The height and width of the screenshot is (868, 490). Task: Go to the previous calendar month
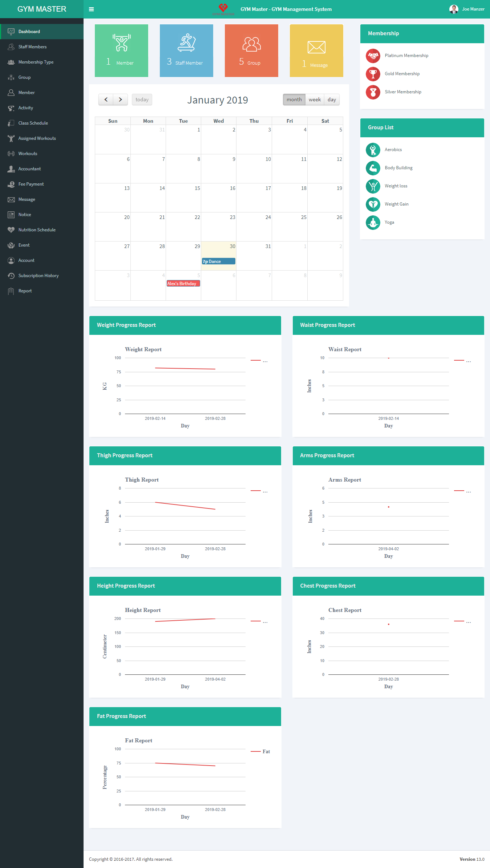point(106,100)
